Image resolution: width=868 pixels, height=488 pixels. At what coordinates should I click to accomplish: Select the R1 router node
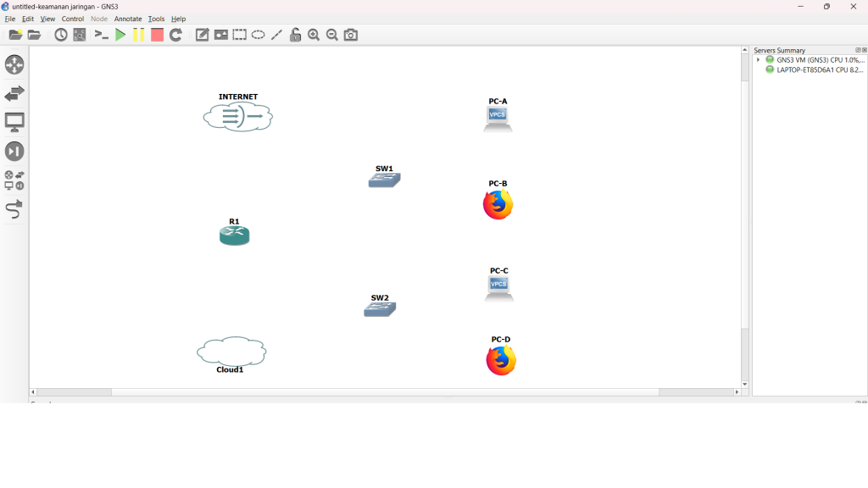click(235, 236)
